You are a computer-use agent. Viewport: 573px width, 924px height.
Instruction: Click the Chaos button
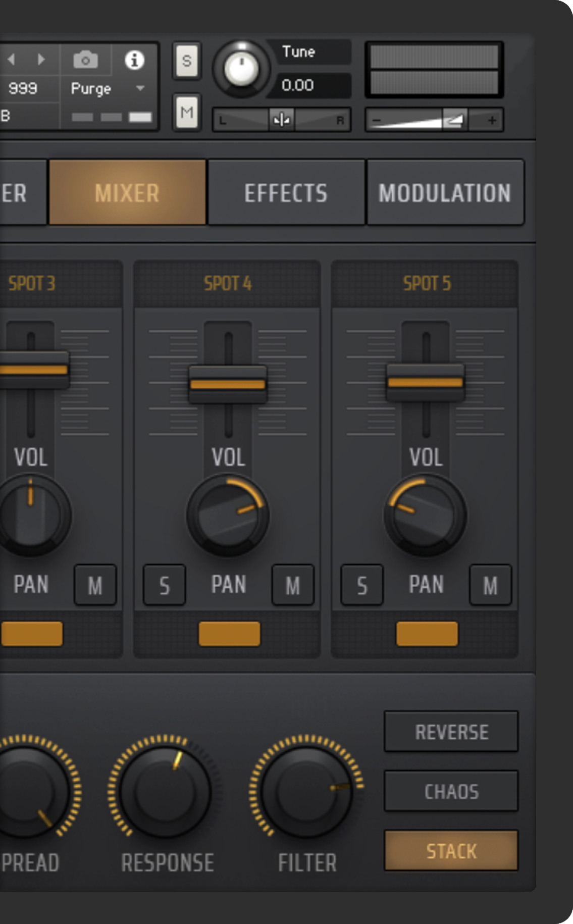tap(451, 791)
